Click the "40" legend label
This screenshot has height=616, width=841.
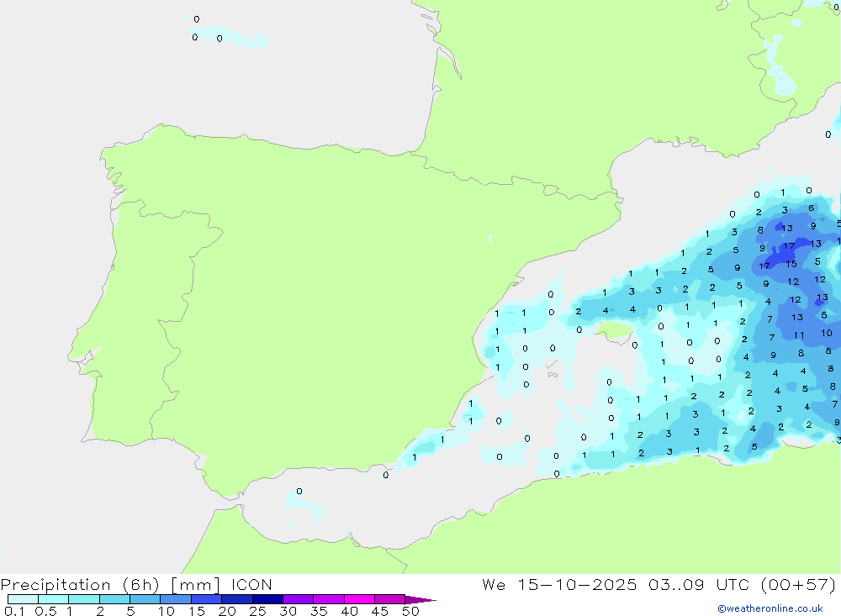(x=349, y=611)
